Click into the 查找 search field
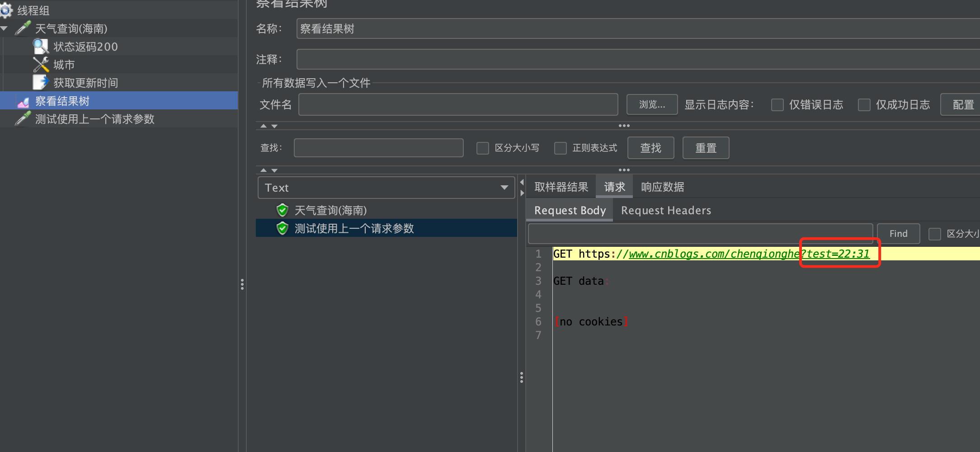This screenshot has width=980, height=452. coord(378,148)
